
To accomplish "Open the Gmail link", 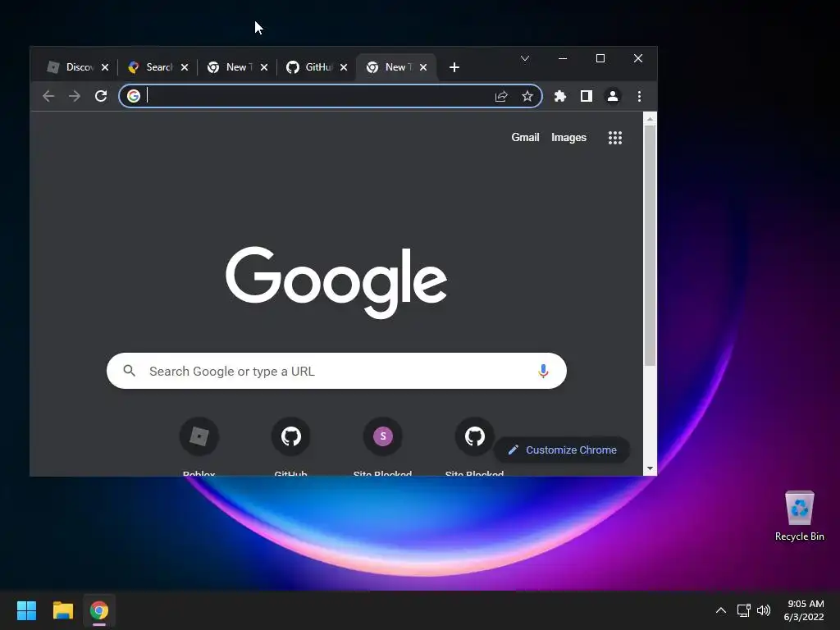I will click(525, 138).
